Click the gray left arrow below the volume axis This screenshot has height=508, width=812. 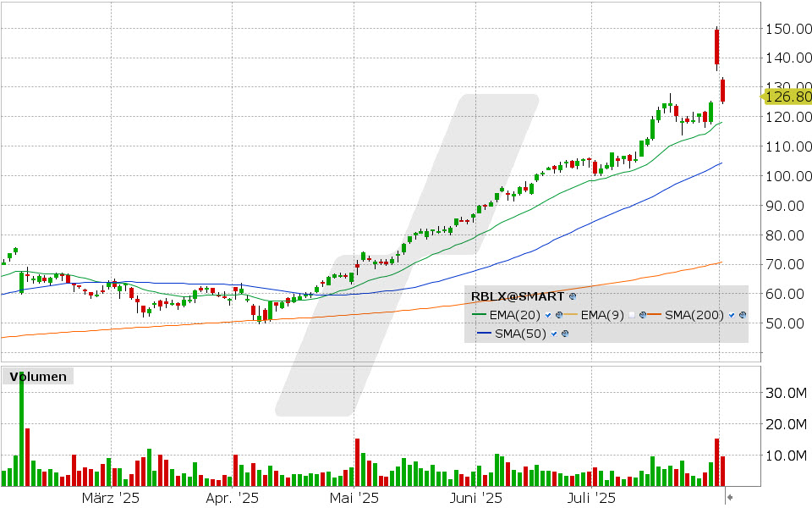click(x=730, y=498)
